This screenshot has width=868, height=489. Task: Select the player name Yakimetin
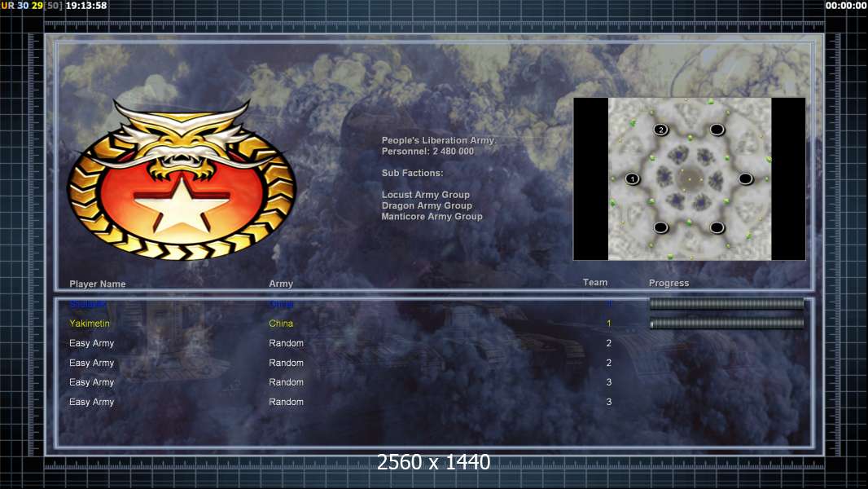(89, 324)
